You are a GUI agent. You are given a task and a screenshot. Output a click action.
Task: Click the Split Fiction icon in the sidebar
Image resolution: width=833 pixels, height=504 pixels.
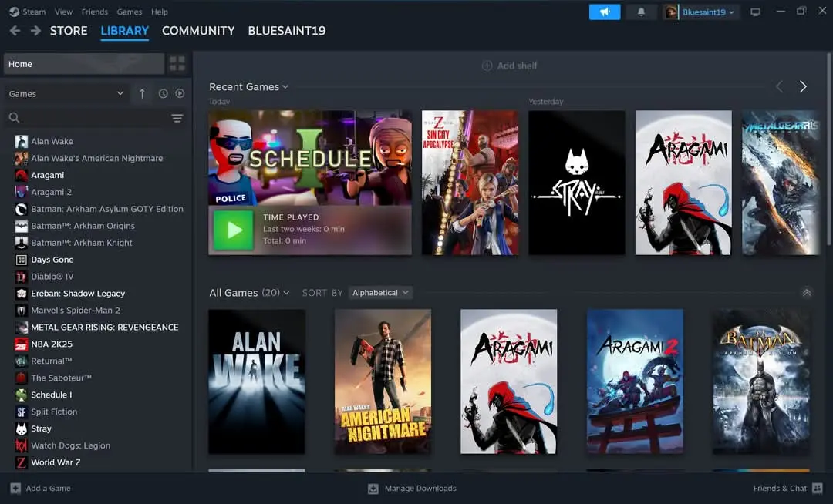coord(22,412)
